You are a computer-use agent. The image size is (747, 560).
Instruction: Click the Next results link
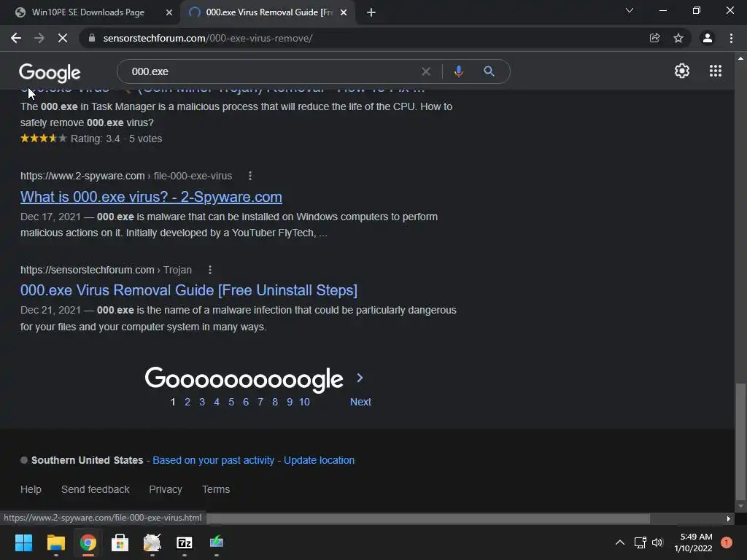coord(360,402)
